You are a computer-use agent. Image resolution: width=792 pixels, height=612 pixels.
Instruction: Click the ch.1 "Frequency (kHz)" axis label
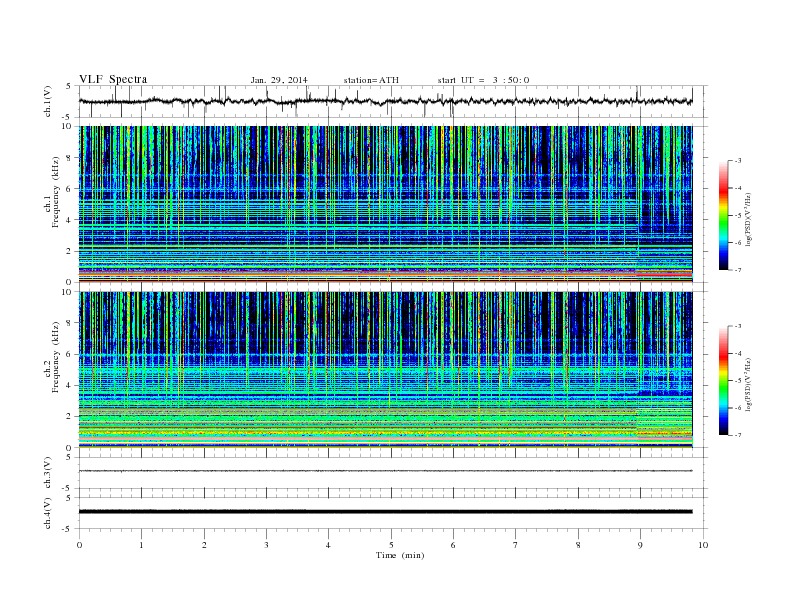click(x=55, y=192)
